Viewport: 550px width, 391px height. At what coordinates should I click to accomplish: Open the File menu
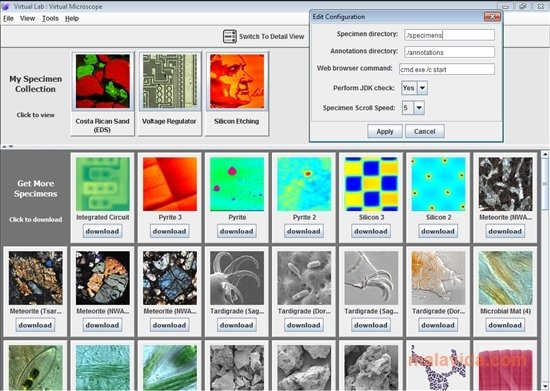tap(8, 19)
